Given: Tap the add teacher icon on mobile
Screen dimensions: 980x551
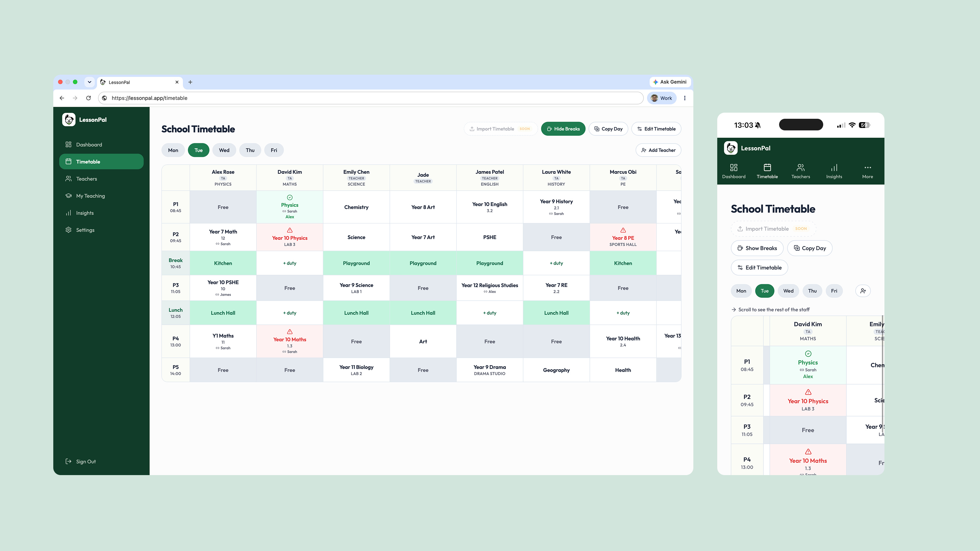Looking at the screenshot, I should [x=863, y=291].
